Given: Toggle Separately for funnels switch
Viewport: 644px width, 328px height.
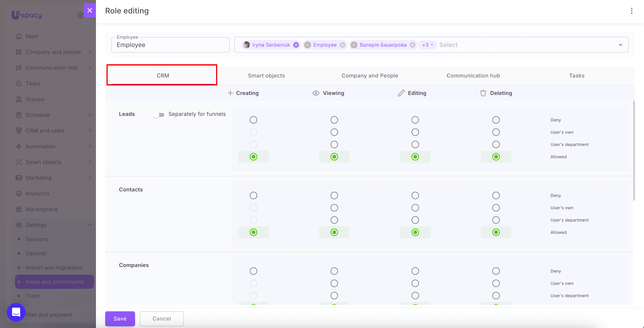Looking at the screenshot, I should tap(159, 115).
